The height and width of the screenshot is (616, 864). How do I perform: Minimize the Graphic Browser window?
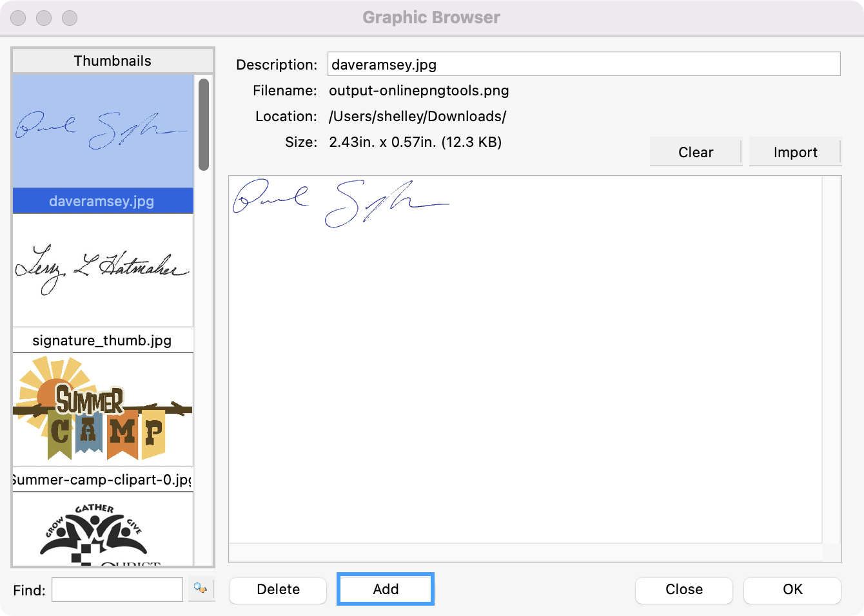(x=44, y=18)
